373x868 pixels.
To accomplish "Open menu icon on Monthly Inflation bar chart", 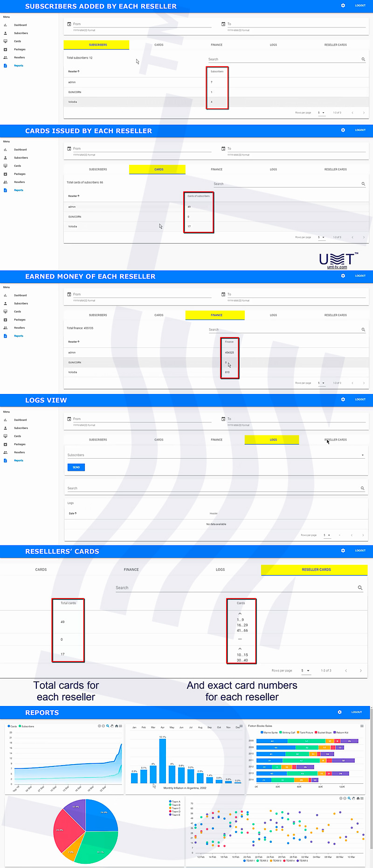I will 241,726.
